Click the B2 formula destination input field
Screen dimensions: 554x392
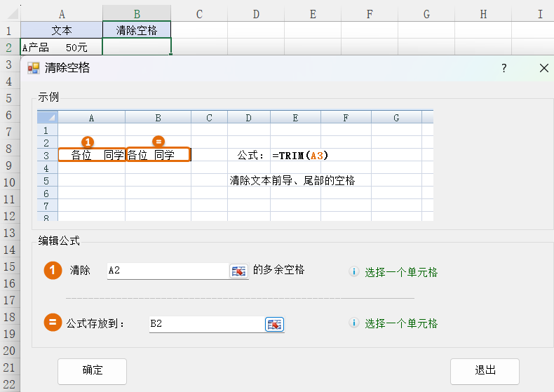[x=205, y=324]
